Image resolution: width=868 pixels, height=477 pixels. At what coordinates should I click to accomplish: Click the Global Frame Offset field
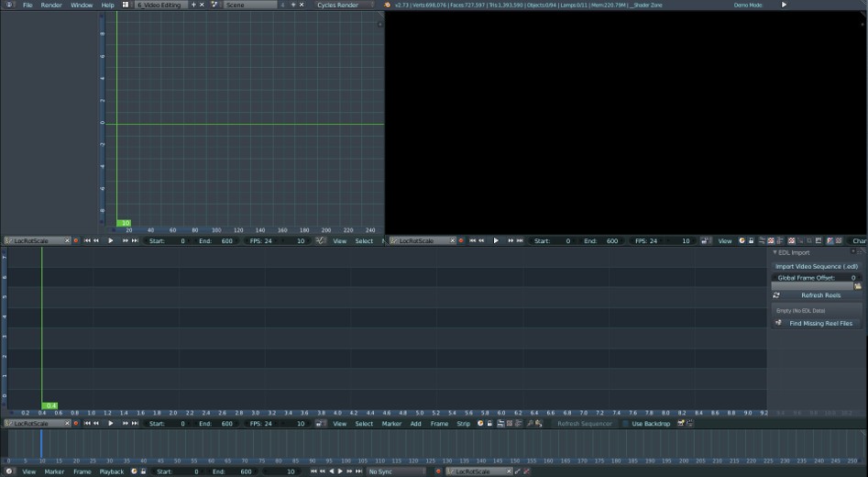(815, 277)
